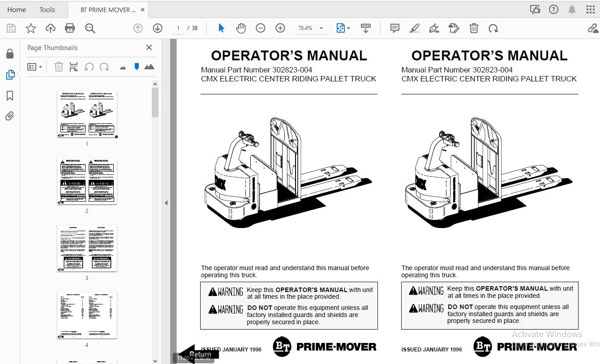Click the insert/print pages thumbnail icon

(x=74, y=67)
